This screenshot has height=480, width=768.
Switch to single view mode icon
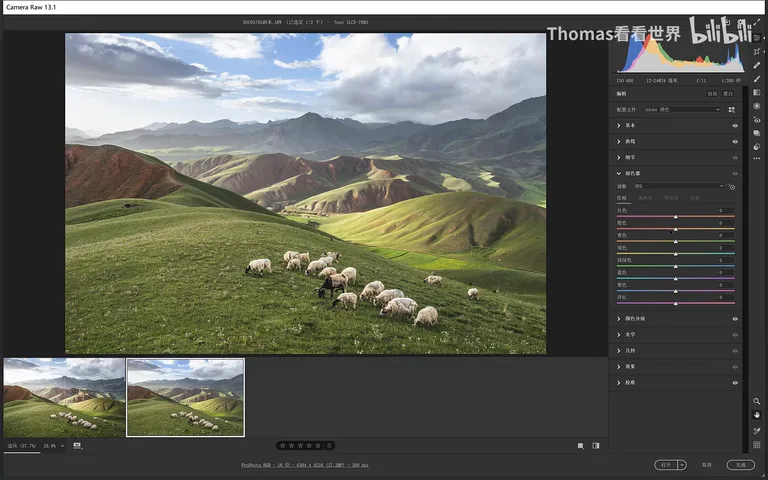click(x=580, y=446)
